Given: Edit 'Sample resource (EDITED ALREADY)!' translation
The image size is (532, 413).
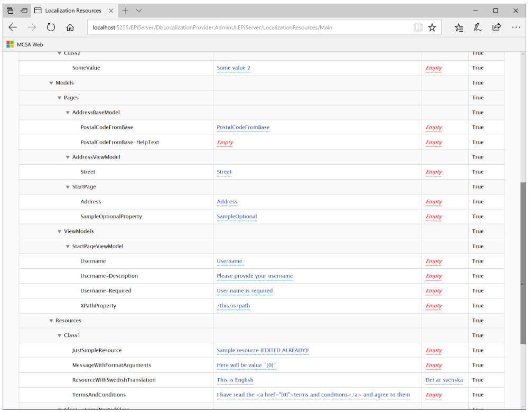Looking at the screenshot, I should pyautogui.click(x=263, y=350).
